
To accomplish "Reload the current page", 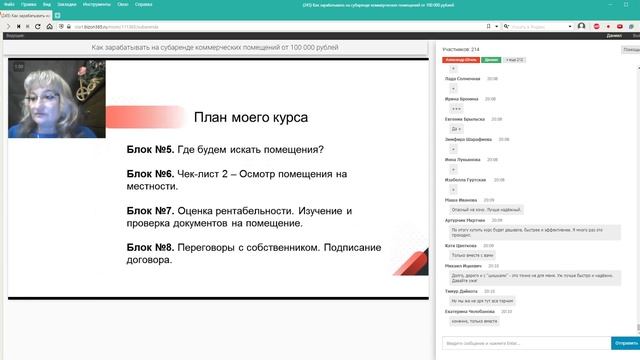I will click(x=38, y=27).
